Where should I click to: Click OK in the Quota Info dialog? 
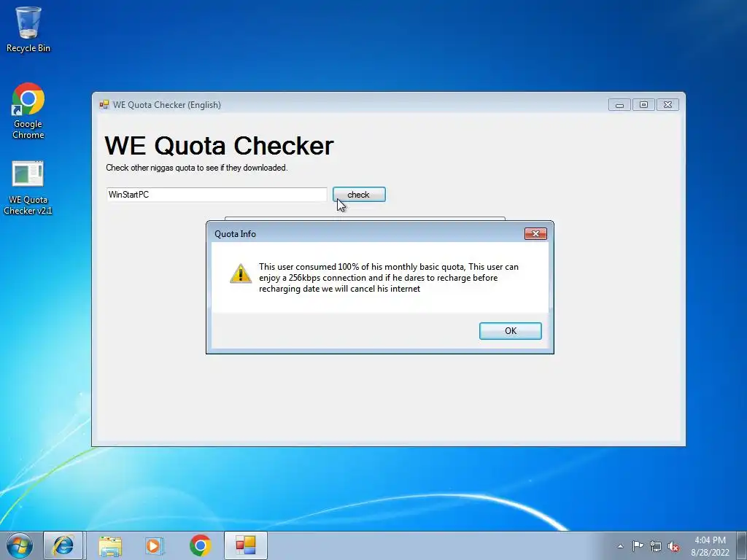510,331
